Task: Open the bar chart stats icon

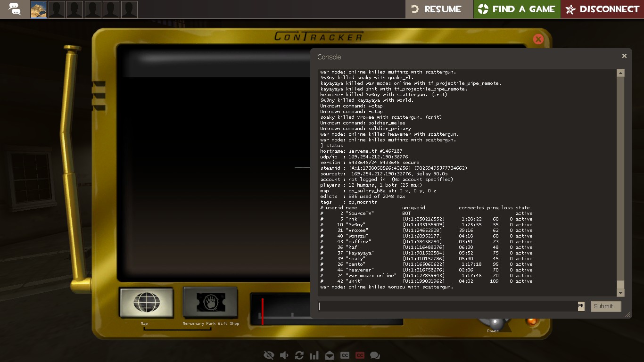Action: (x=314, y=355)
